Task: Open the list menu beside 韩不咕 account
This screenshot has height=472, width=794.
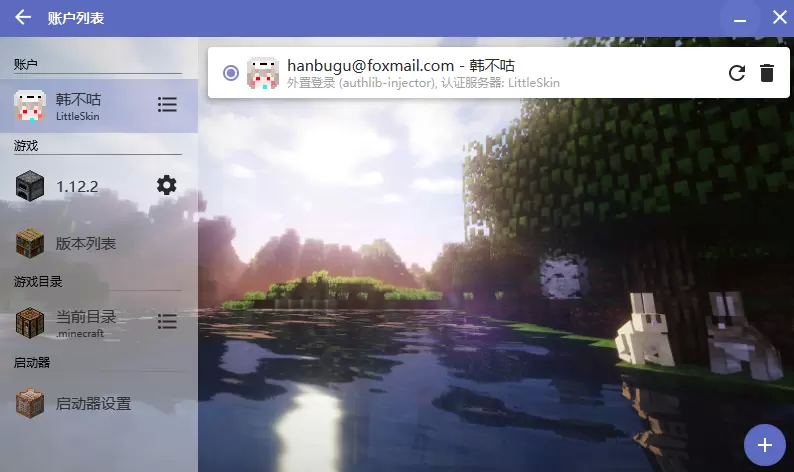Action: click(x=167, y=105)
